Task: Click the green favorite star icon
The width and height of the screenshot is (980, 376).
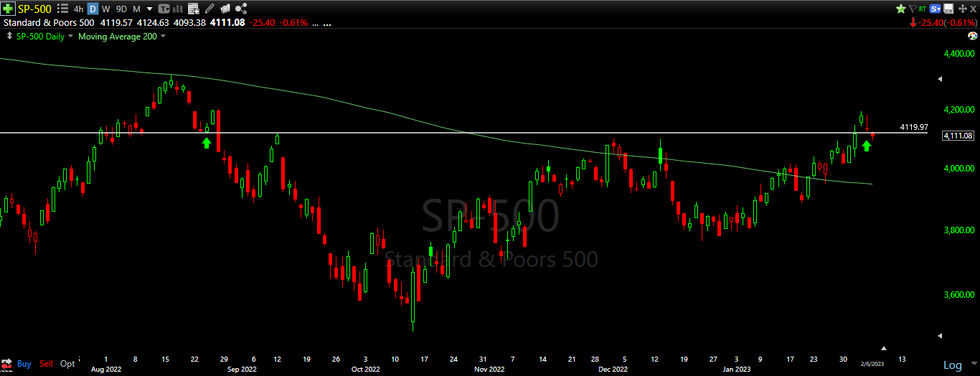Action: (901, 9)
